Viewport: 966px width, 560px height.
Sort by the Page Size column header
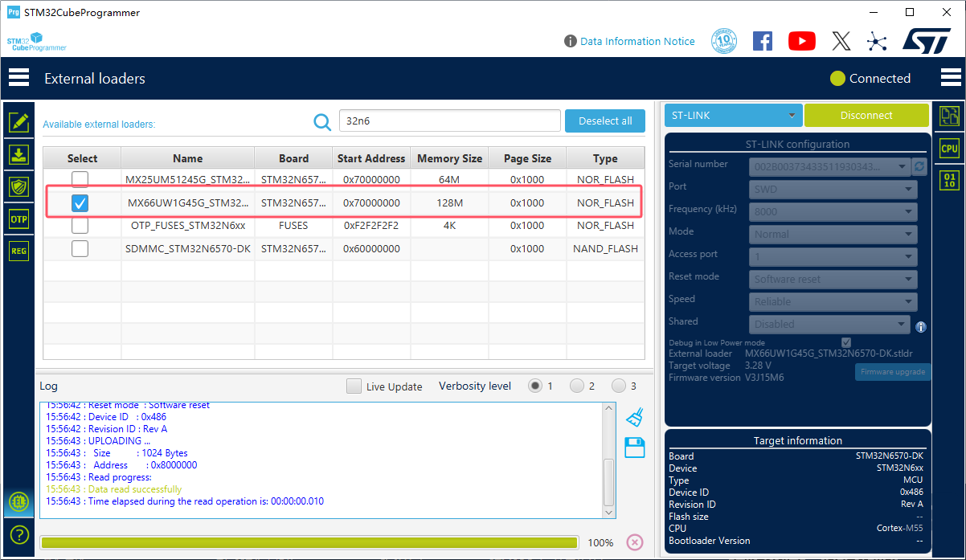(x=527, y=158)
